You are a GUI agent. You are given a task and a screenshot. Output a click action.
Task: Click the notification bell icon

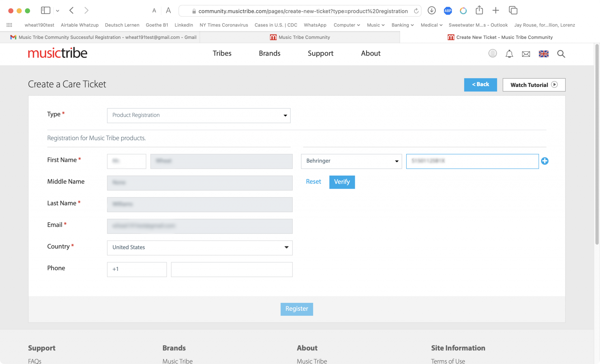(x=509, y=54)
